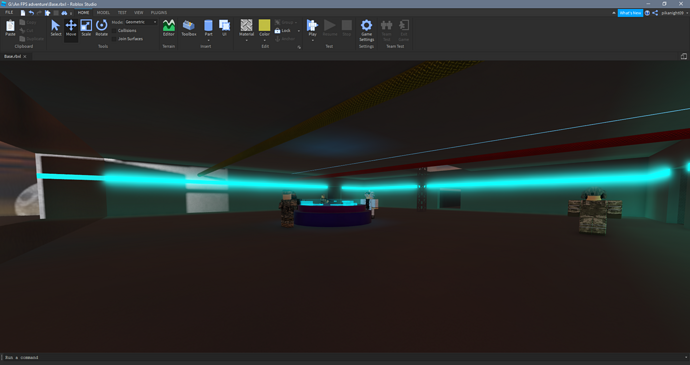Open the UI insert tool
Viewport: 690px width, 365px height.
tap(224, 28)
